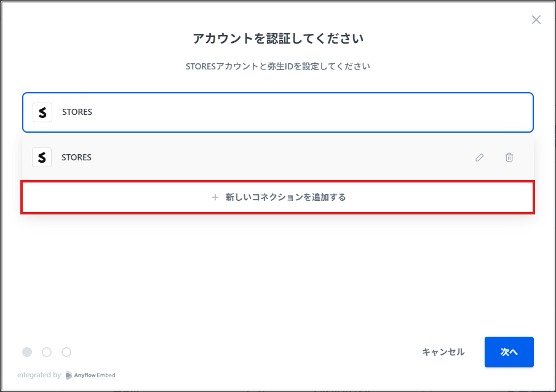556x392 pixels.
Task: Choose the STORES option in the dropdown list
Action: point(278,157)
